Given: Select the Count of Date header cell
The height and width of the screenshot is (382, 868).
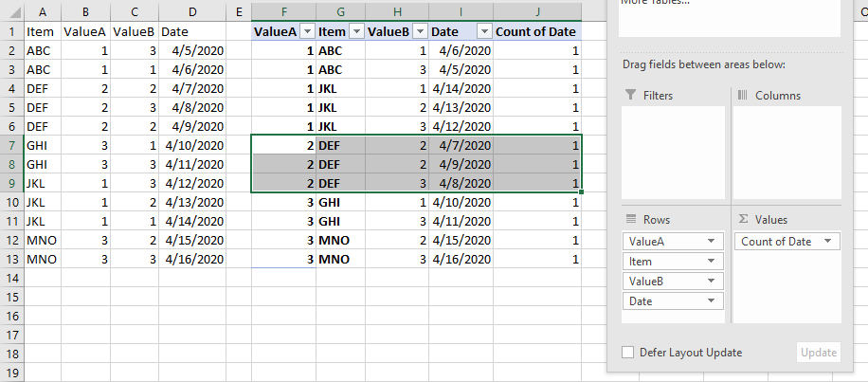Looking at the screenshot, I should pos(537,32).
